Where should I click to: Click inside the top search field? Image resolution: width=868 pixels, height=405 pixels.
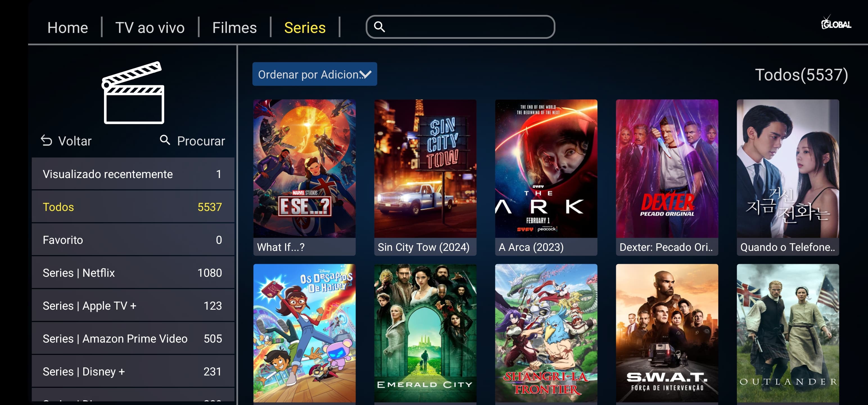coord(460,27)
